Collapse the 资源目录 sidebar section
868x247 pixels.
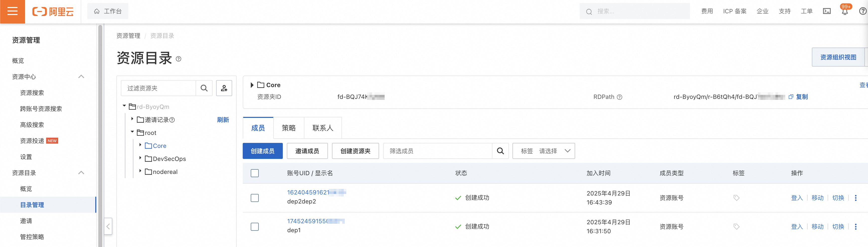click(81, 173)
